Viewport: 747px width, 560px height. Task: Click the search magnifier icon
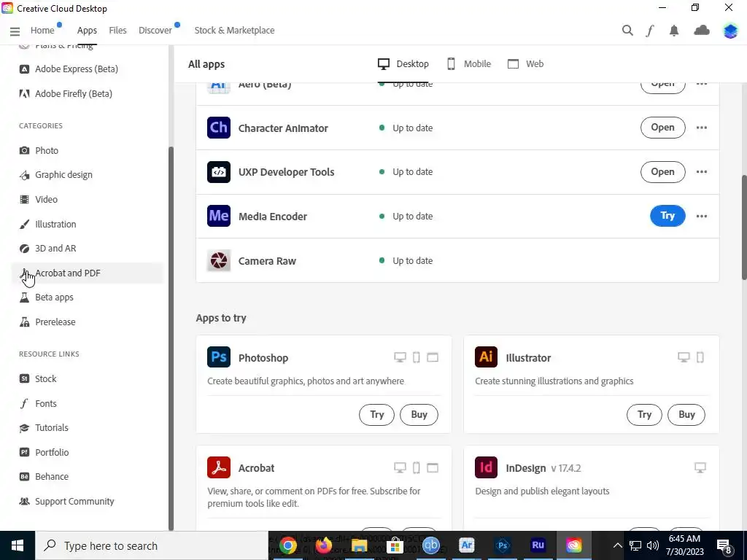pos(627,31)
